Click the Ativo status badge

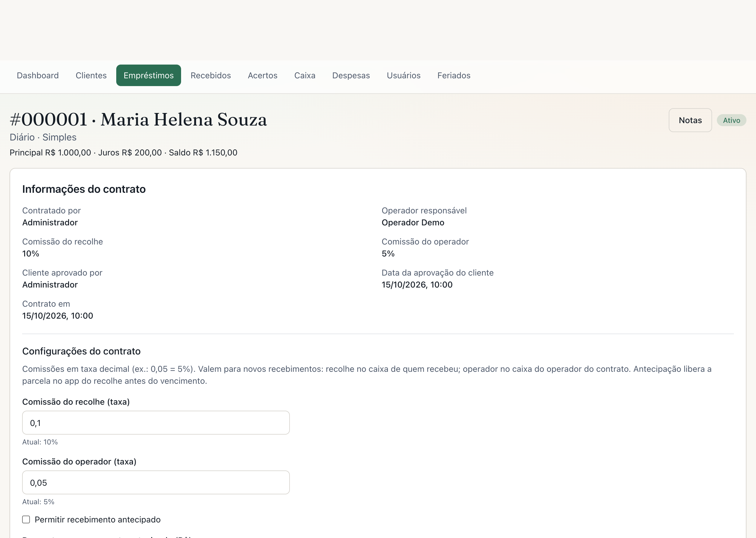tap(731, 120)
